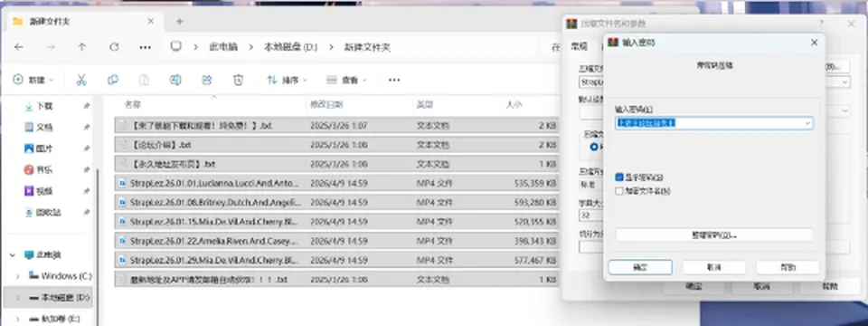Open the ellipsis menu beside the refresh button
868x326 pixels.
coord(145,47)
